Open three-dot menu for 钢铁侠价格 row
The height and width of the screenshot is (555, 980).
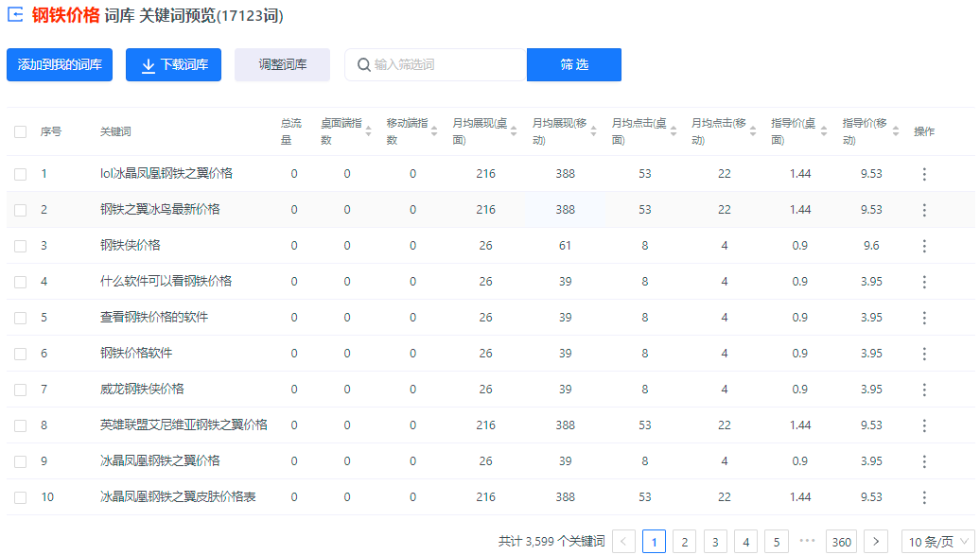924,246
